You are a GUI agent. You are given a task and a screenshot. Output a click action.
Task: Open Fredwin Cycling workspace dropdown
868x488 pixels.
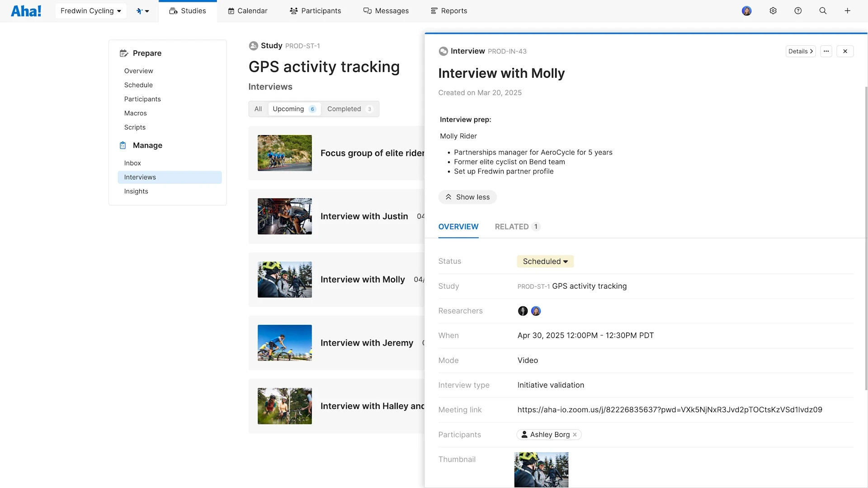click(x=90, y=11)
